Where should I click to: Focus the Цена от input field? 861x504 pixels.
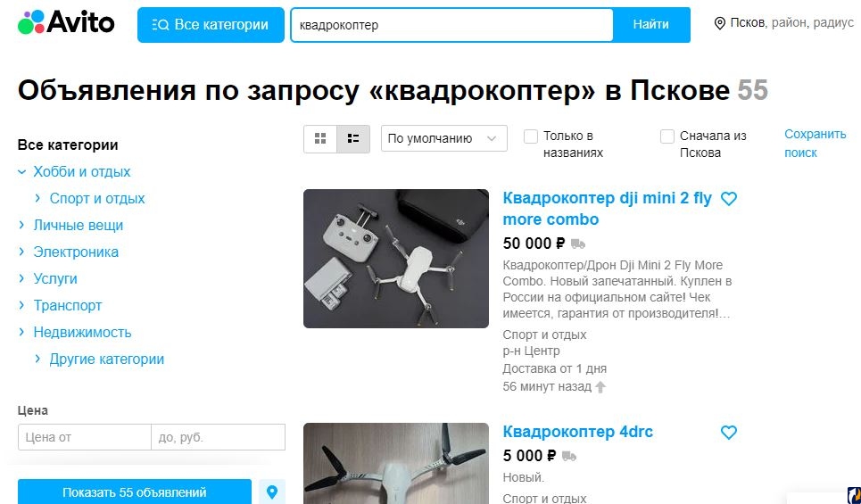coord(85,437)
